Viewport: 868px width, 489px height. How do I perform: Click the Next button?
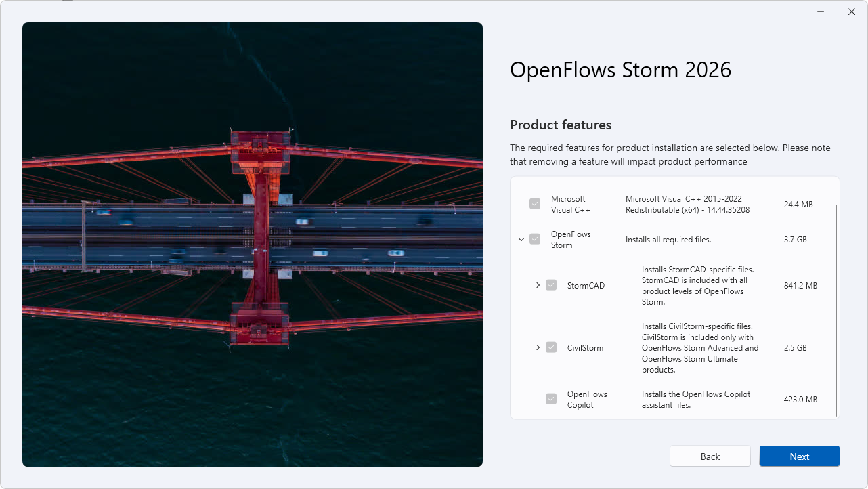coord(800,456)
